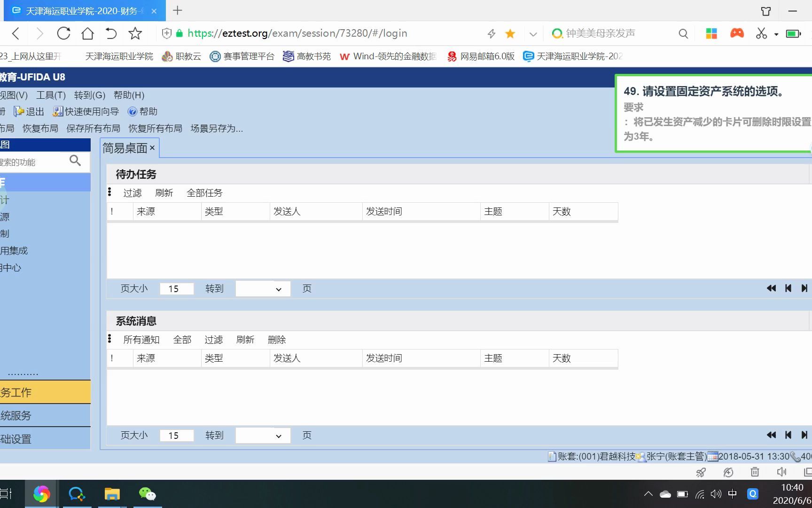Sort 待办任务 by 发送时间 column
The image size is (812, 508).
pos(422,212)
